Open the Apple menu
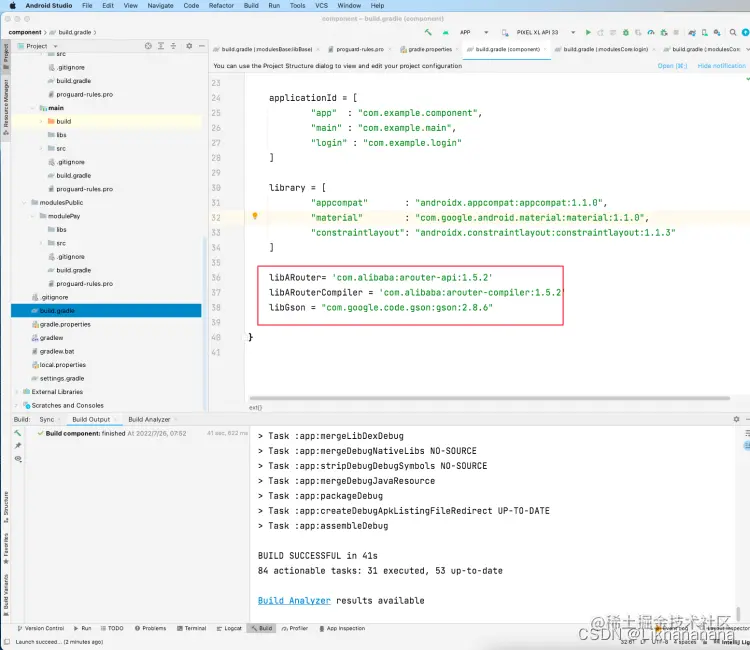The image size is (750, 650). pos(12,5)
